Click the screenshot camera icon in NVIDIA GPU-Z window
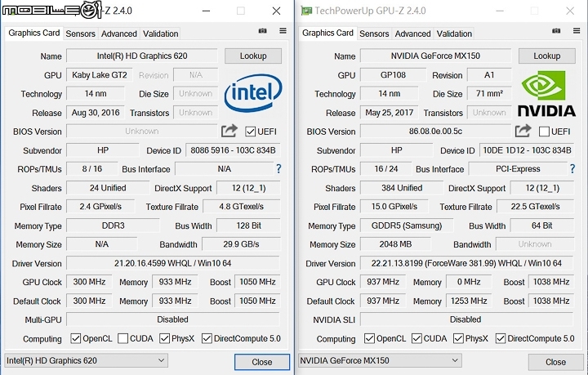Image resolution: width=588 pixels, height=375 pixels. pos(556,31)
